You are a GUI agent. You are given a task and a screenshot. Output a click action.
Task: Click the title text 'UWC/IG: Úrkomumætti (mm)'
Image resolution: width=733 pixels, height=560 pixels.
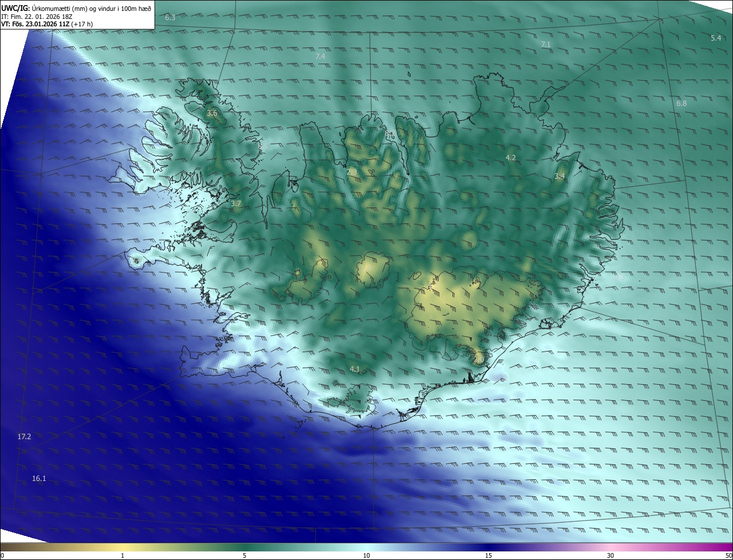[x=44, y=7]
